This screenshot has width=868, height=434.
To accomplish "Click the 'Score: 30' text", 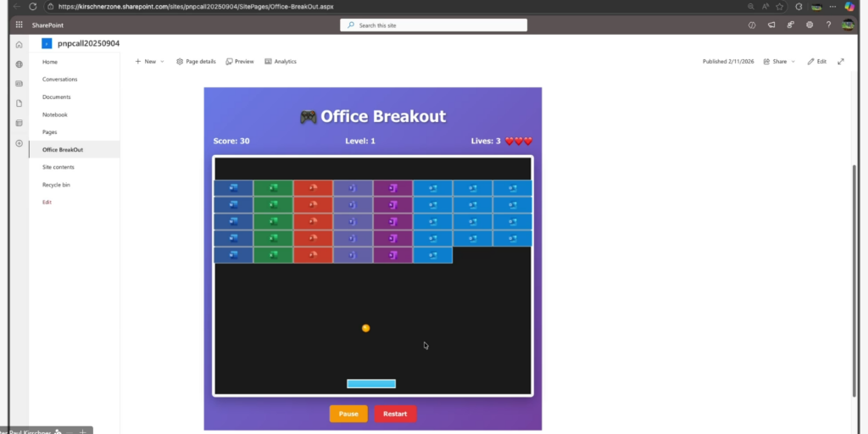I will point(231,142).
